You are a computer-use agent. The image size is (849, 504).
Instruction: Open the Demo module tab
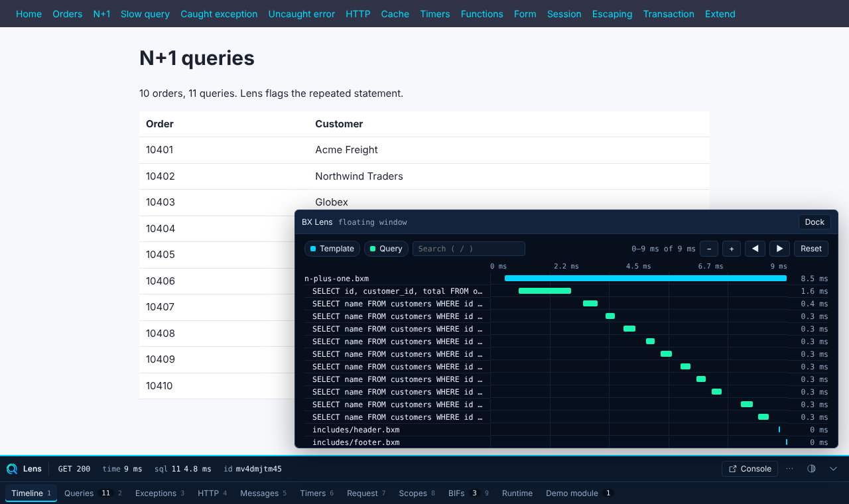tap(579, 493)
